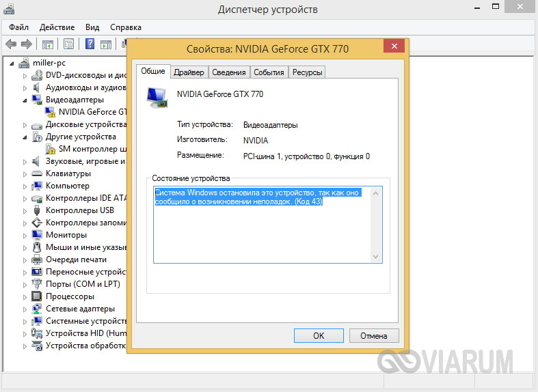This screenshot has height=392, width=538.
Task: Click the display adapter icon in dialog
Action: tap(157, 98)
